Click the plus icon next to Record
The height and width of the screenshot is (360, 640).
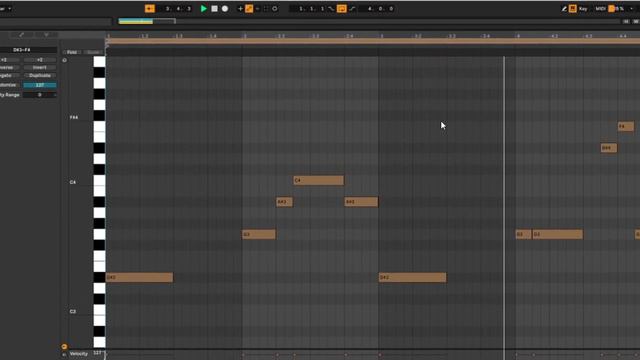240,9
